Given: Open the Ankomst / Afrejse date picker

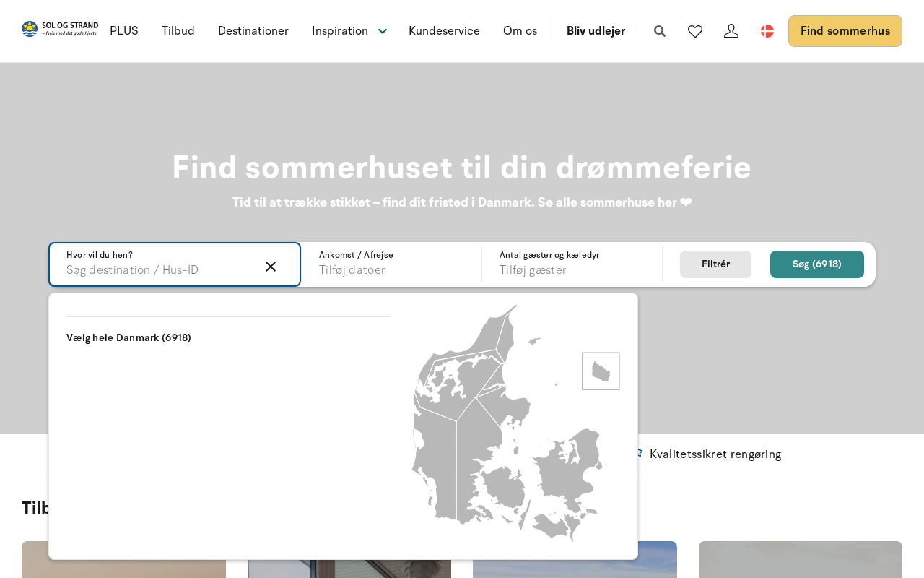Looking at the screenshot, I should (x=390, y=264).
